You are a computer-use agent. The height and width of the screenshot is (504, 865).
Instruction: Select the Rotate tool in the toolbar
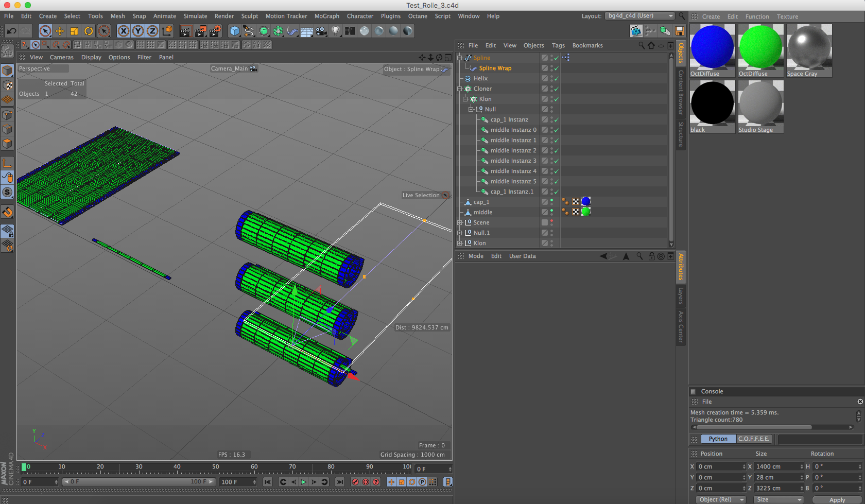point(89,31)
